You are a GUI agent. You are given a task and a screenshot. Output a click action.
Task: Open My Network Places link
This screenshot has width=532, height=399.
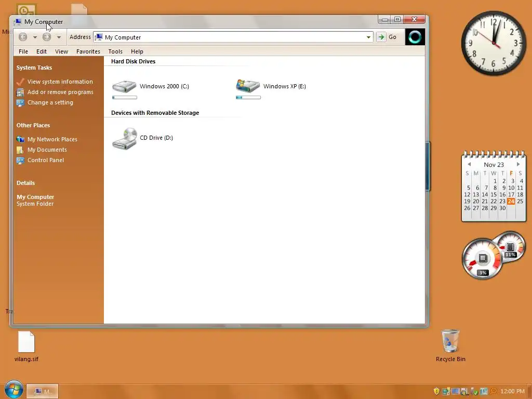[52, 139]
